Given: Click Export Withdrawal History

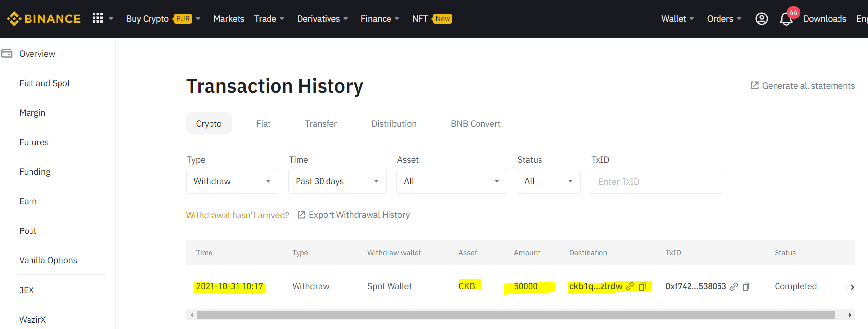Looking at the screenshot, I should coord(359,215).
